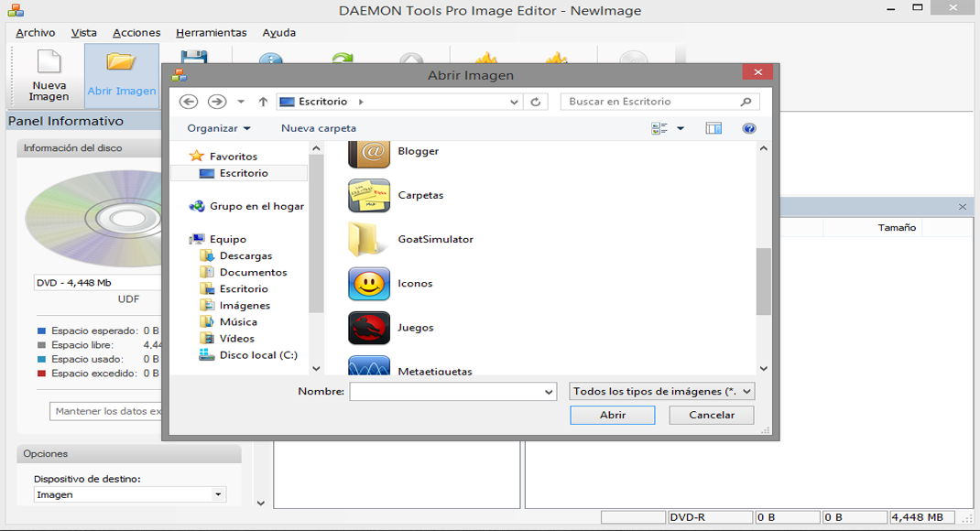Open disc information with the info icon
Screen dimensions: 980x531
pos(271,58)
